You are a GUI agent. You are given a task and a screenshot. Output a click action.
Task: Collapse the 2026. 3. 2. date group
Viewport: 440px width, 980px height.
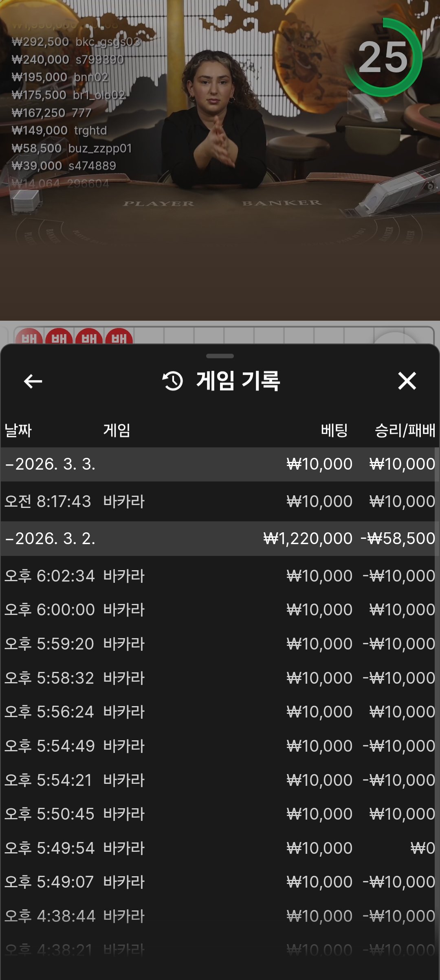(x=51, y=539)
